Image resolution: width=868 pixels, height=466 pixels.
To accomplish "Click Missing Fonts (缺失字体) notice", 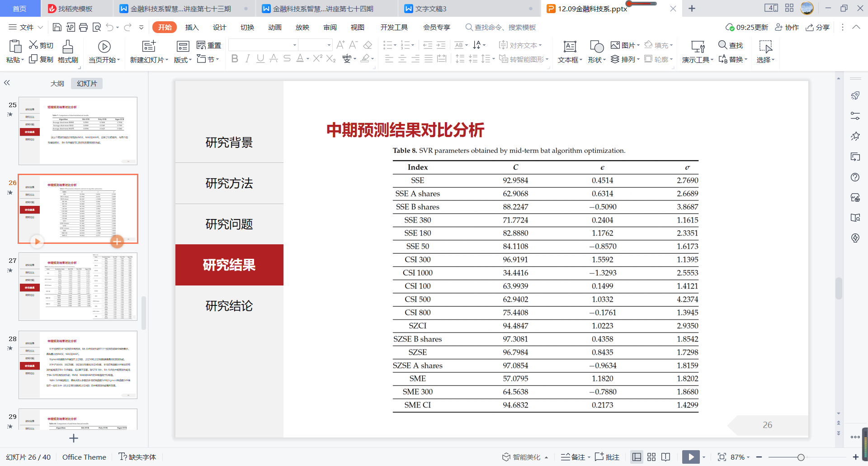I will click(x=137, y=457).
